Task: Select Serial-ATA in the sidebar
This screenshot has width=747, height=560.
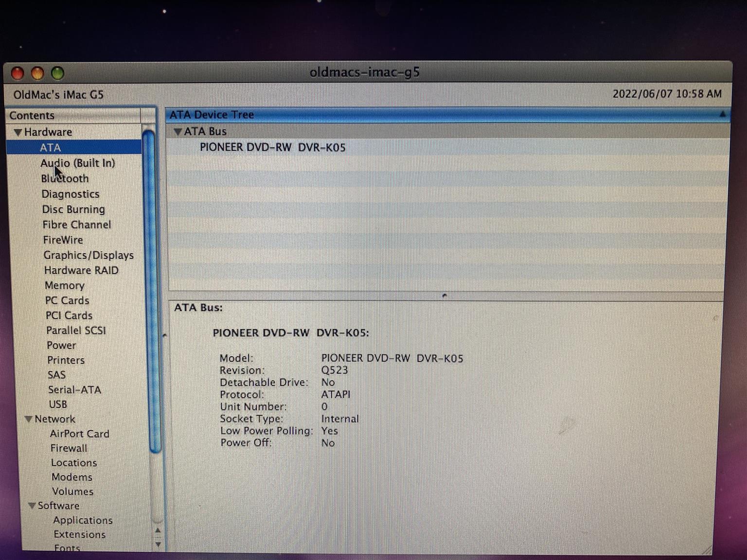Action: [x=74, y=390]
